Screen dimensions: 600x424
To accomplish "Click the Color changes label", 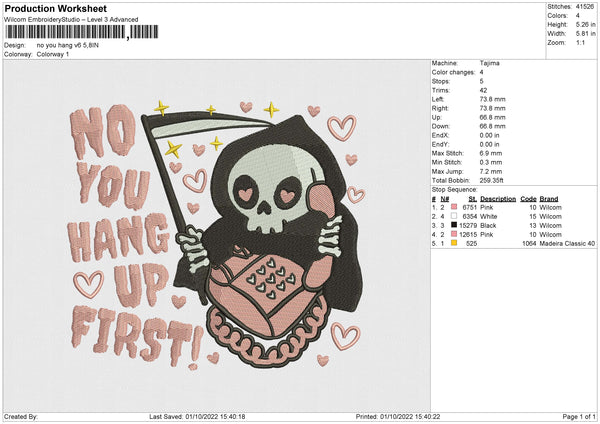I will tap(453, 72).
